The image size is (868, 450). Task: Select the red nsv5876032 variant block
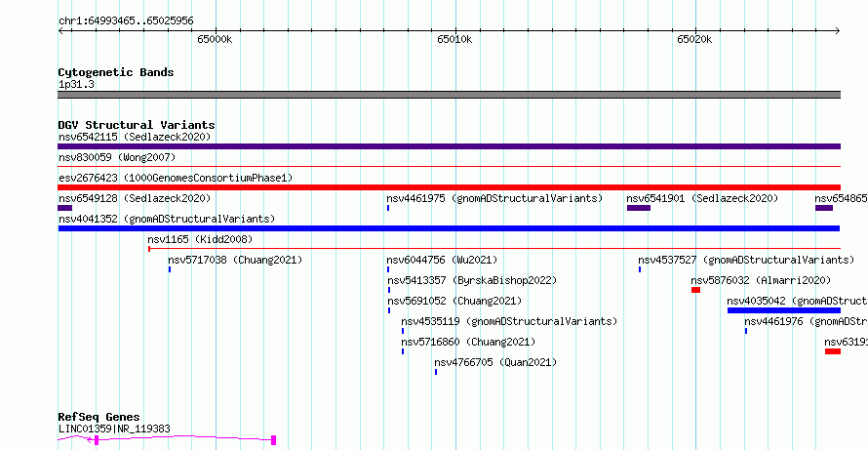(x=695, y=290)
